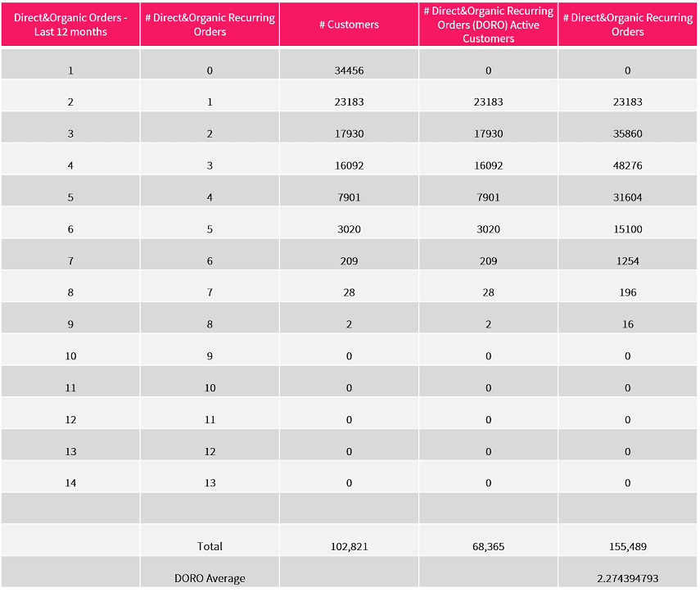The image size is (700, 592).
Task: Select 17930 in the # Customers column
Action: pyautogui.click(x=349, y=133)
